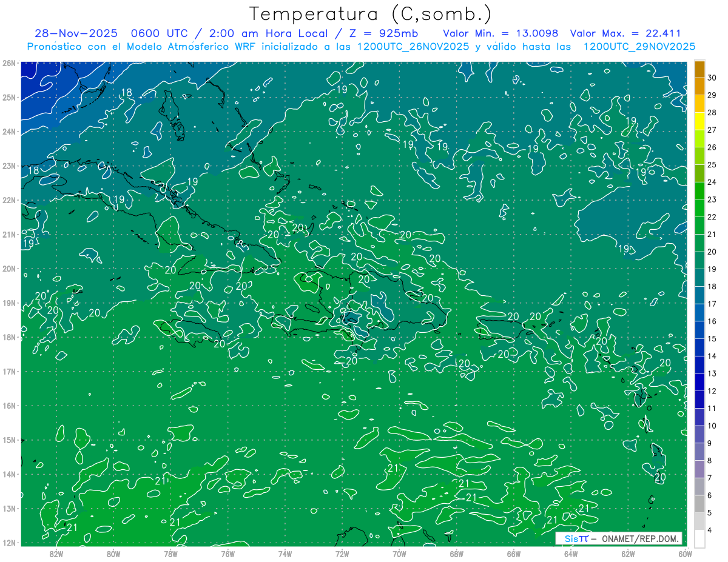The height and width of the screenshot is (562, 728).
Task: Click the "16N" latitude axis label
Action: [8, 405]
